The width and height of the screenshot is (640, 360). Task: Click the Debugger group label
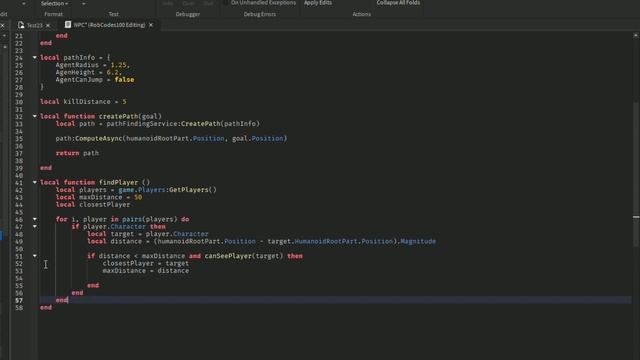[188, 14]
